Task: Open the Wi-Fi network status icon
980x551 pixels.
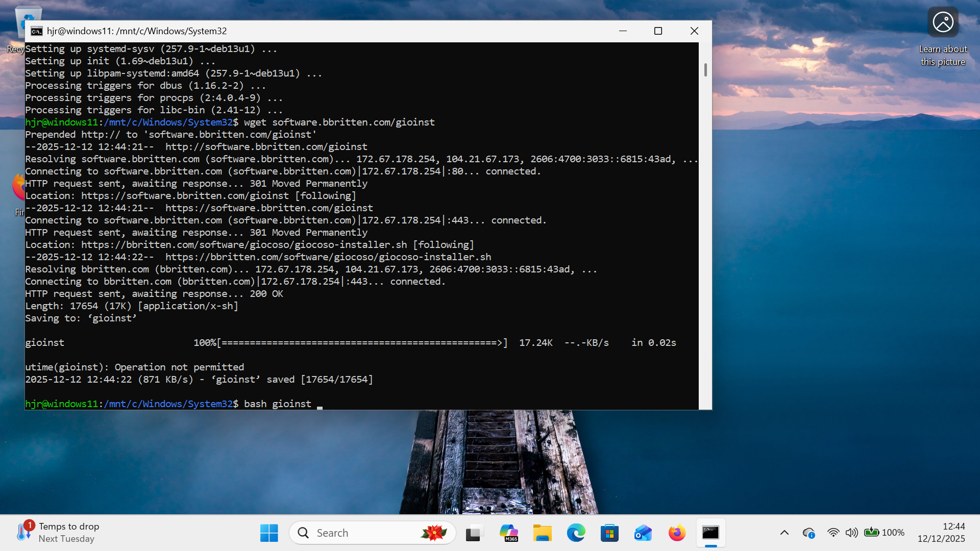Action: [833, 533]
